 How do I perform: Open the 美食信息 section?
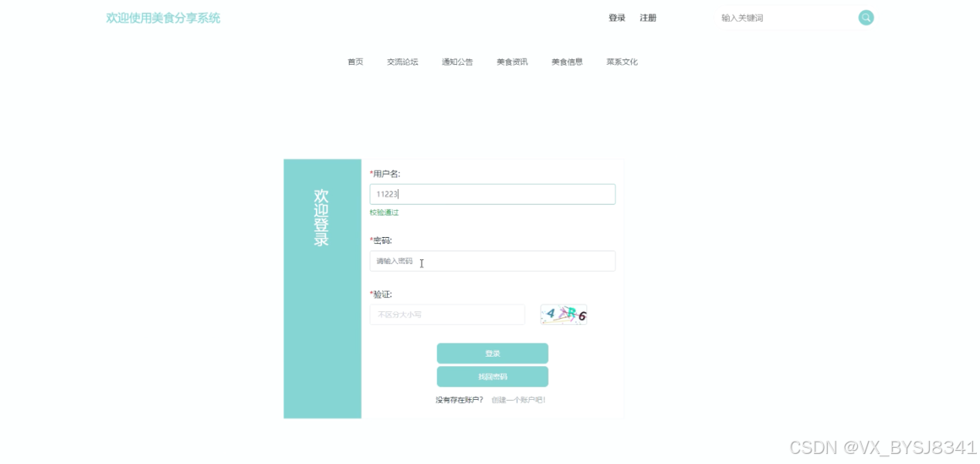(x=567, y=62)
